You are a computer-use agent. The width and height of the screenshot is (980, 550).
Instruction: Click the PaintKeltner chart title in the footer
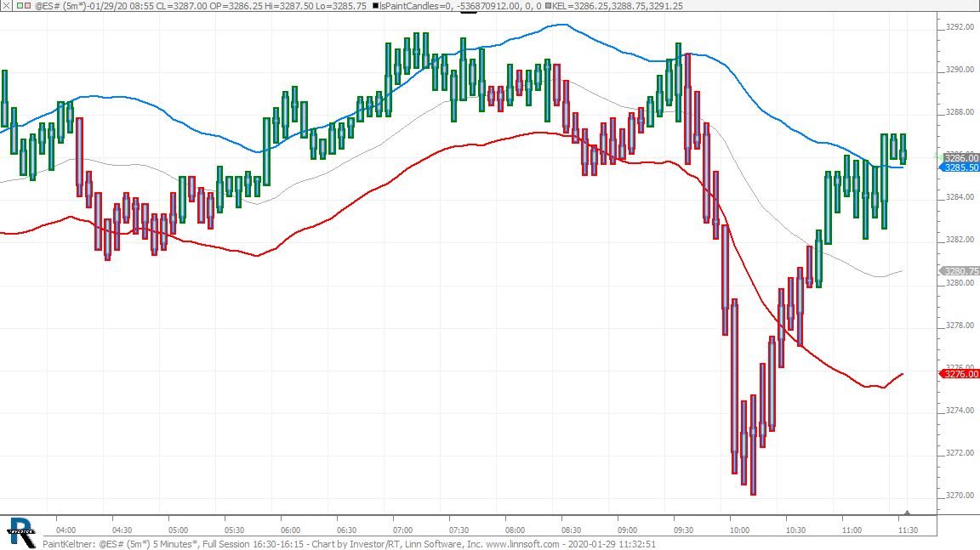tap(66, 544)
